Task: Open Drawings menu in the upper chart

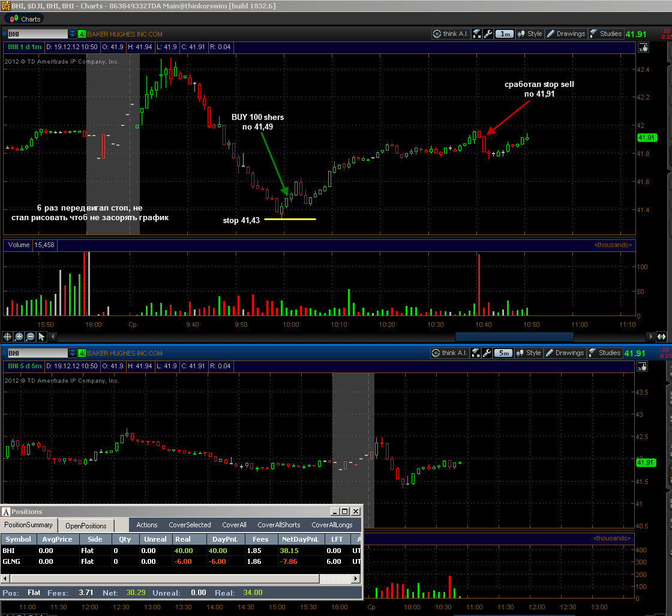Action: 566,34
